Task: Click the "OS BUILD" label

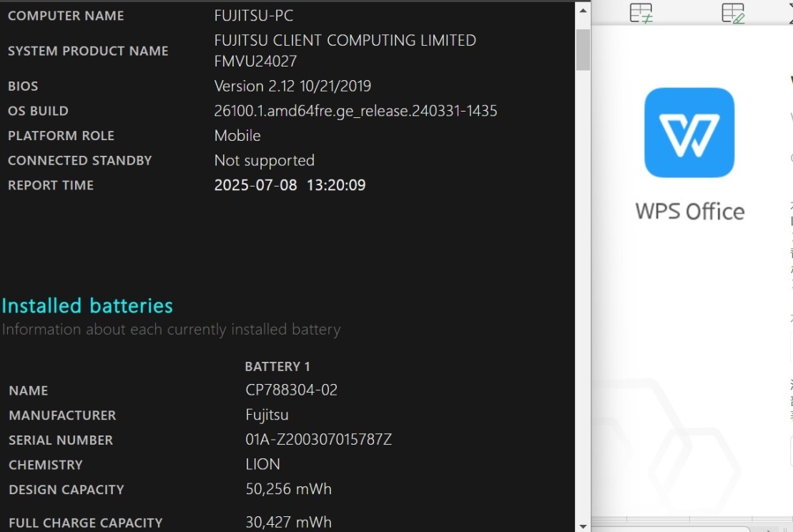Action: pos(38,111)
